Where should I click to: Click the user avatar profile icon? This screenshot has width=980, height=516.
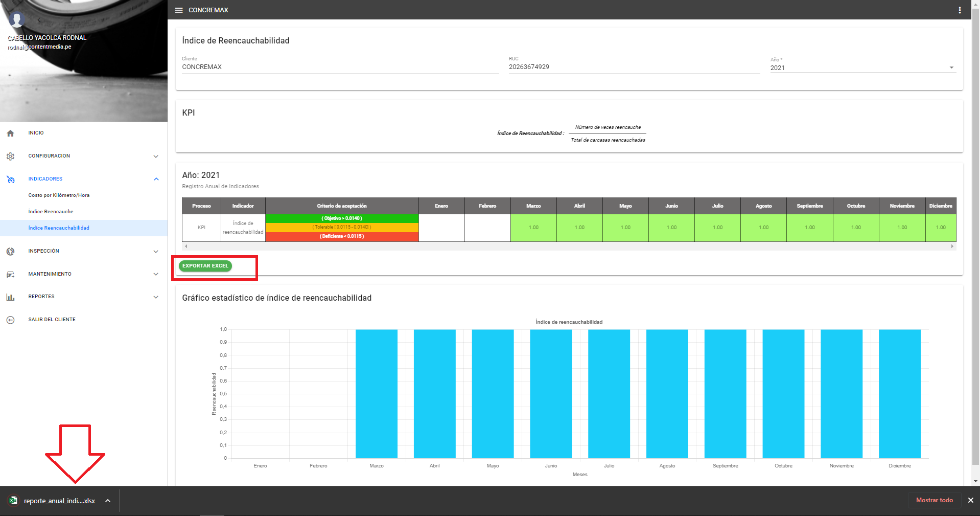click(x=17, y=19)
